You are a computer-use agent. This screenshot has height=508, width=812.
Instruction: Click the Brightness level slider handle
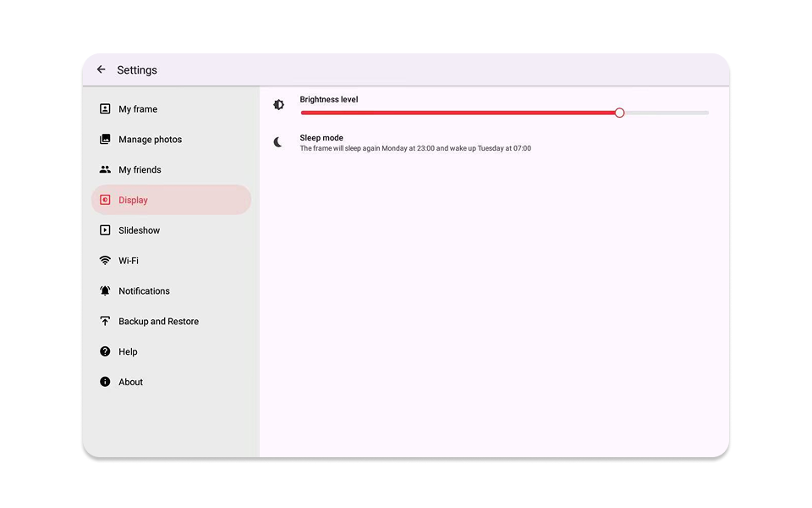(x=619, y=113)
